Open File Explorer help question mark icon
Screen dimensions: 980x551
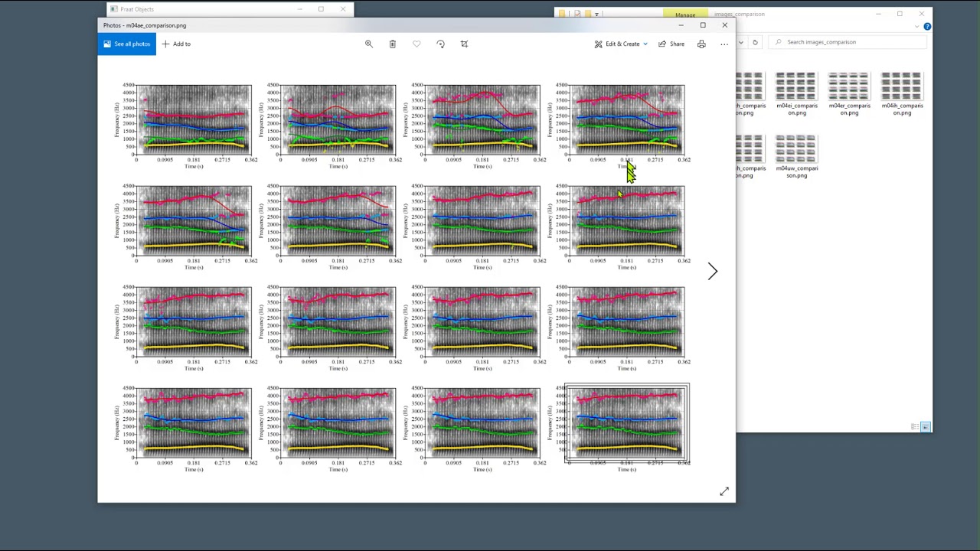pyautogui.click(x=927, y=27)
